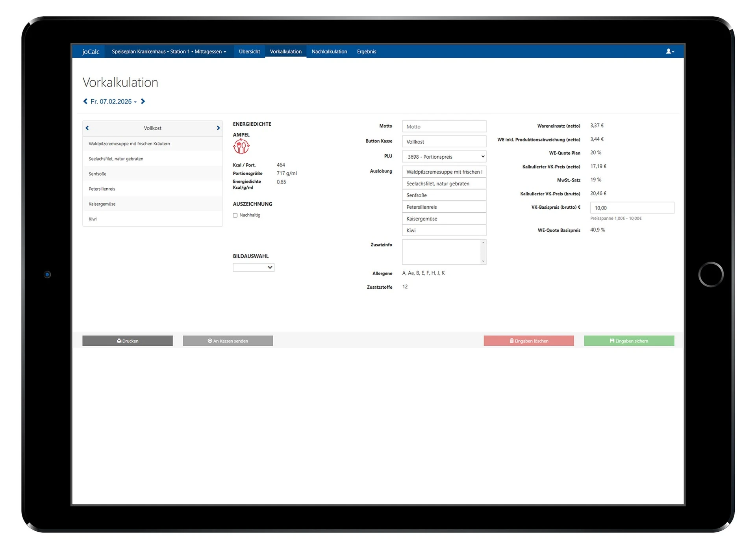Go to next day with right arrow

[x=143, y=102]
